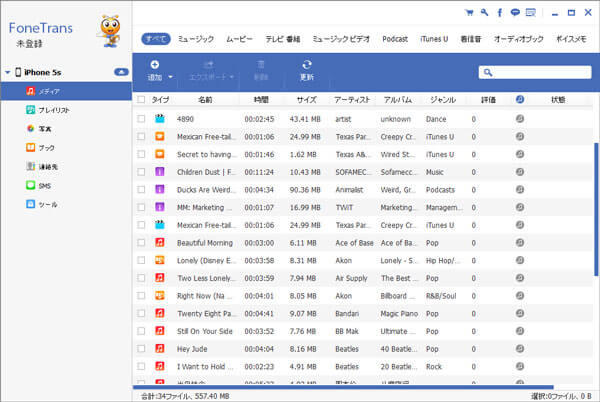Switch to the Podcast tab
Viewport: 600px width, 402px height.
[395, 39]
